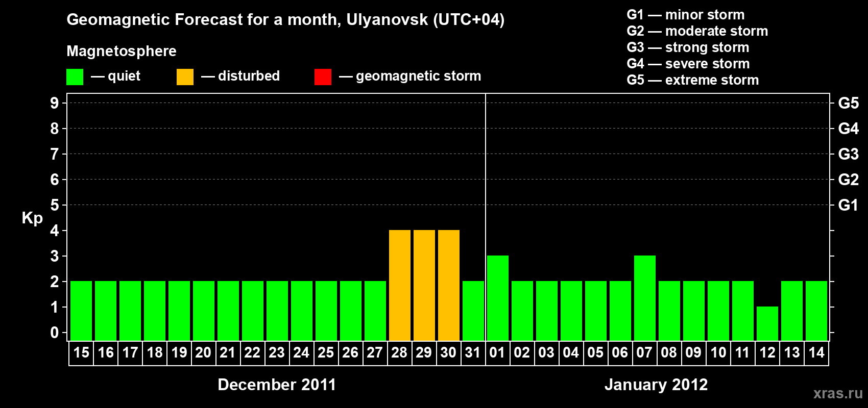This screenshot has width=868, height=408.
Task: Select the short green bar for January 12
Action: pyautogui.click(x=767, y=323)
